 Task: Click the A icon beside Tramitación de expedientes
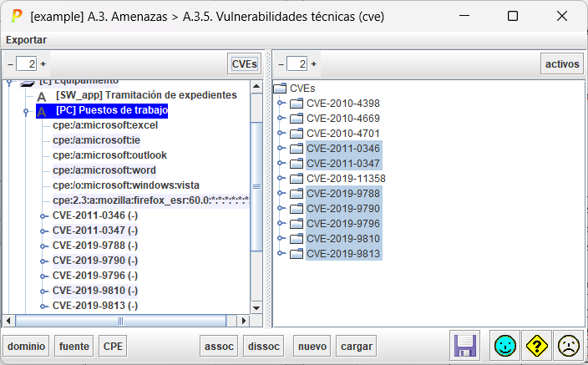pos(42,96)
